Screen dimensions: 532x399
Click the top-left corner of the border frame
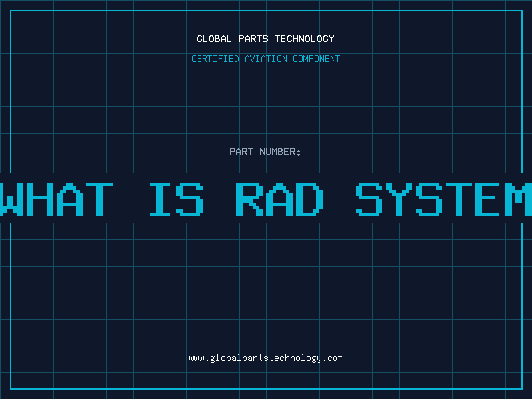[x=11, y=11]
